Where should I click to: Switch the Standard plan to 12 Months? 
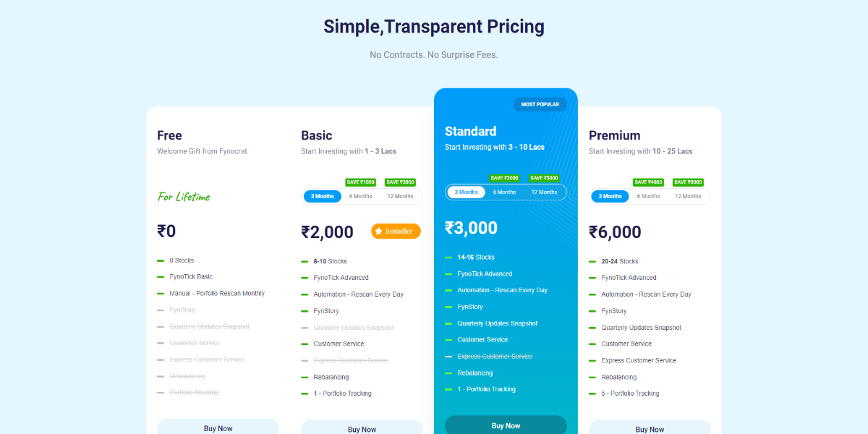point(544,192)
